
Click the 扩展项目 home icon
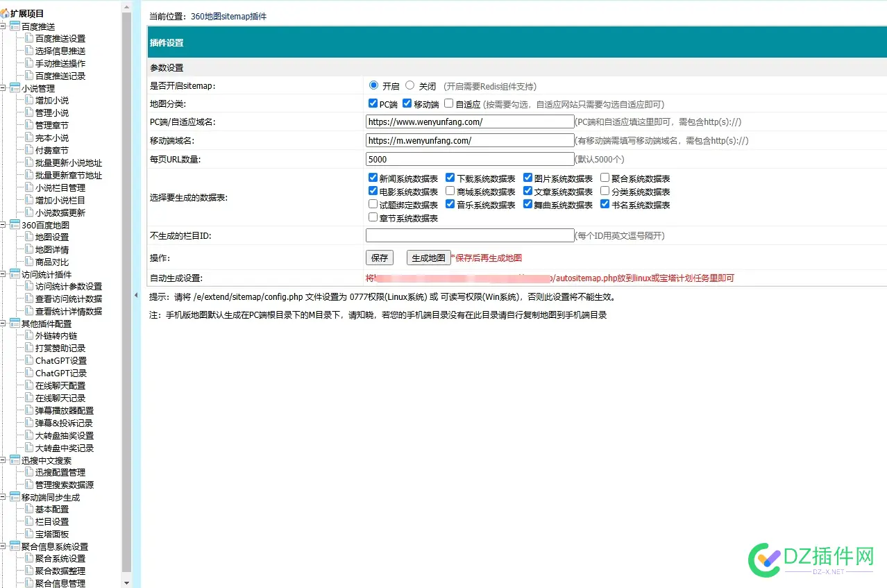[5, 14]
